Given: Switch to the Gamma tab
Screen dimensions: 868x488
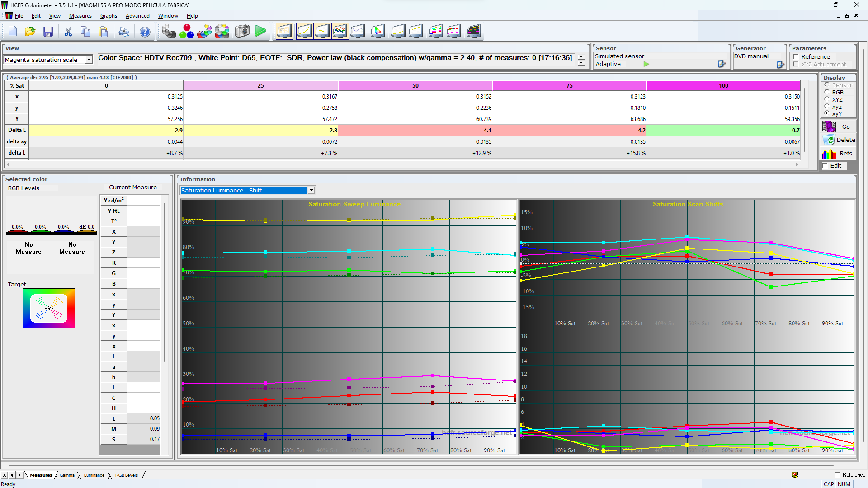Looking at the screenshot, I should pos(67,475).
